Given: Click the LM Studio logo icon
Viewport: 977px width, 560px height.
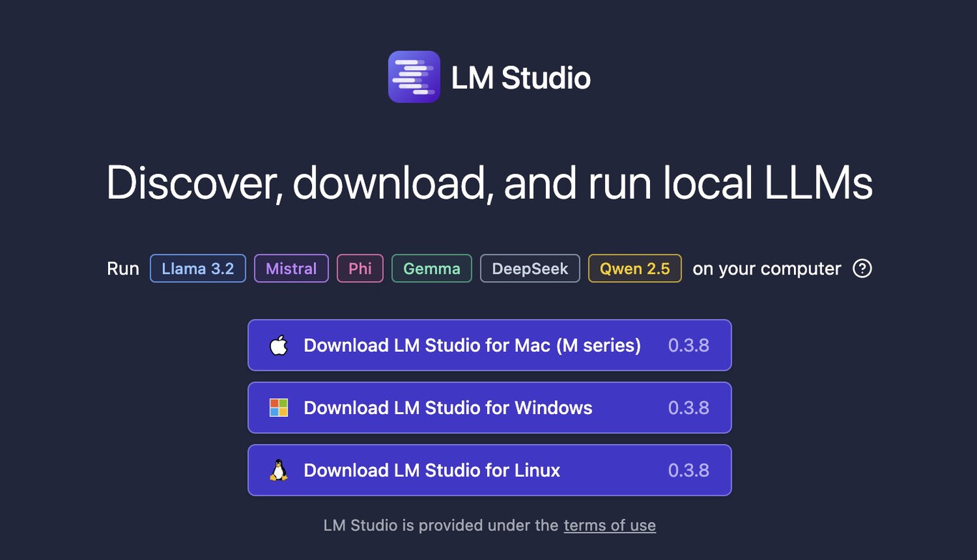Looking at the screenshot, I should pos(414,77).
